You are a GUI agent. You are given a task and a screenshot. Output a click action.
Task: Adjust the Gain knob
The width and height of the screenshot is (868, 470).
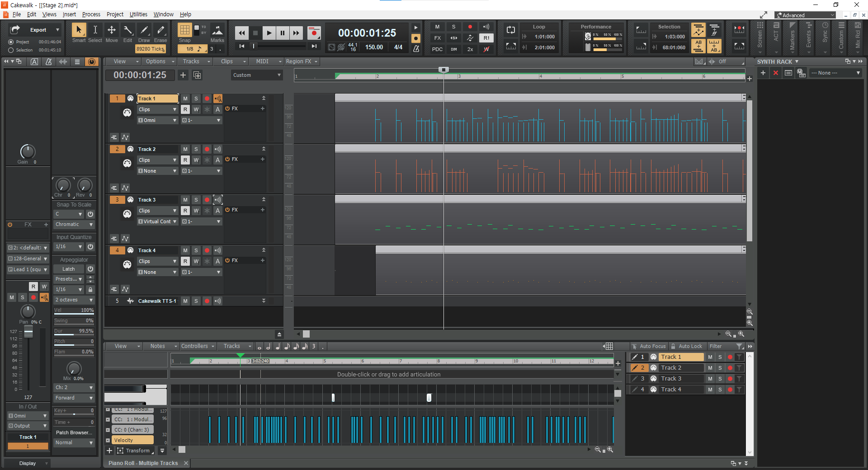pos(28,151)
